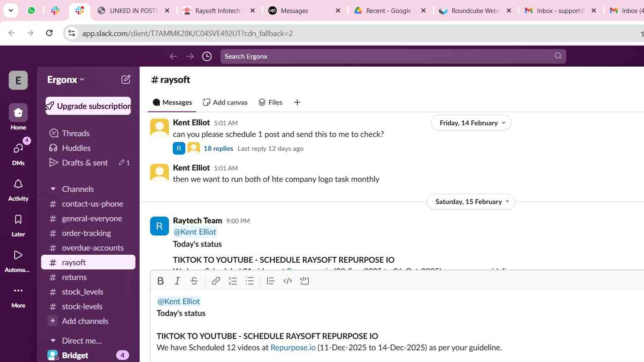Image resolution: width=644 pixels, height=362 pixels.
Task: Open the Saturday, 15 February date dropdown
Action: (471, 202)
